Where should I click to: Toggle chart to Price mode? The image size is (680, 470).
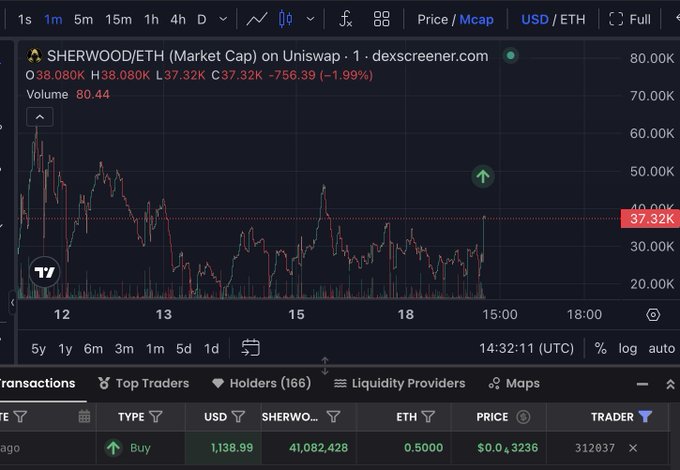[432, 20]
